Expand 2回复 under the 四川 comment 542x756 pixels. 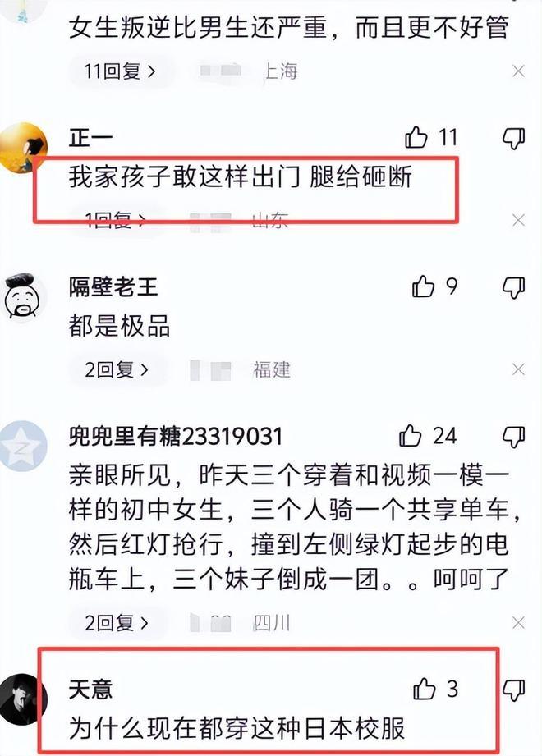(x=117, y=623)
